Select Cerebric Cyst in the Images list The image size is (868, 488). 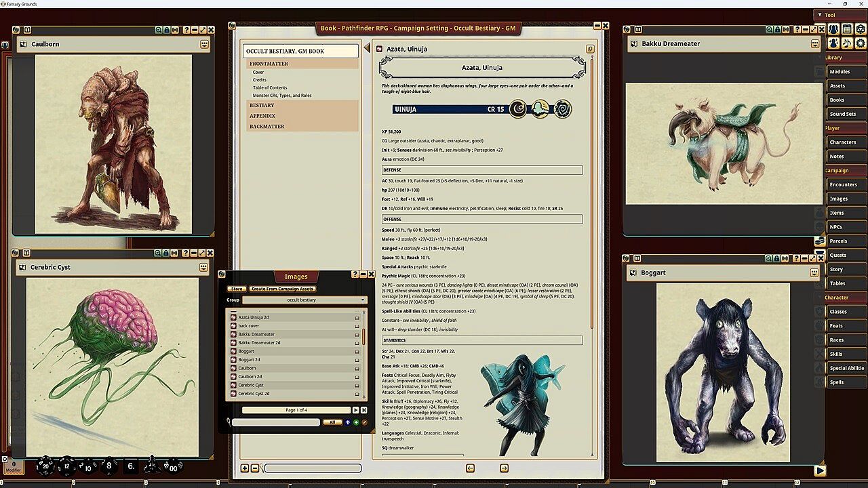tap(295, 385)
